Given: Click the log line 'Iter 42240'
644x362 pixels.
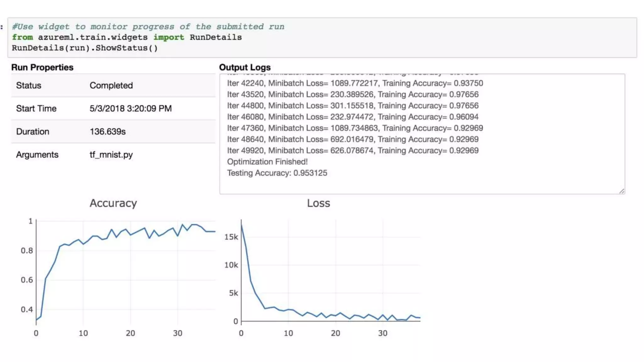Looking at the screenshot, I should tap(355, 83).
